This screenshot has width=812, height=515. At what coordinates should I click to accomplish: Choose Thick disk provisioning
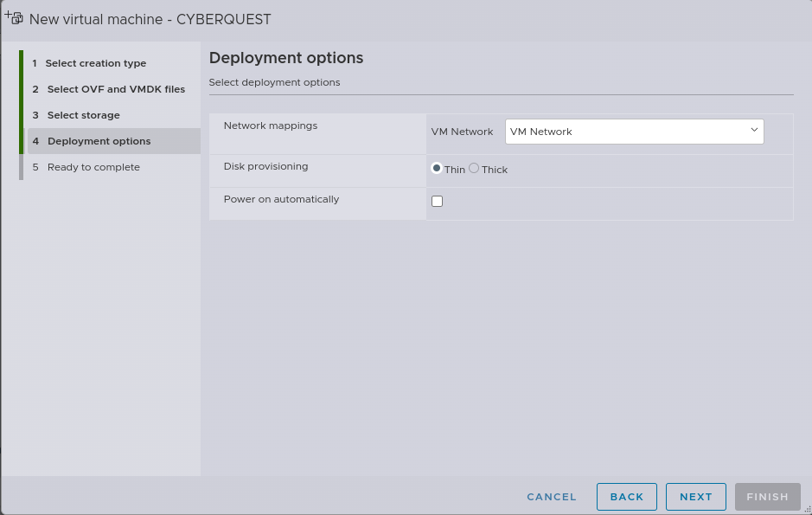coord(474,169)
